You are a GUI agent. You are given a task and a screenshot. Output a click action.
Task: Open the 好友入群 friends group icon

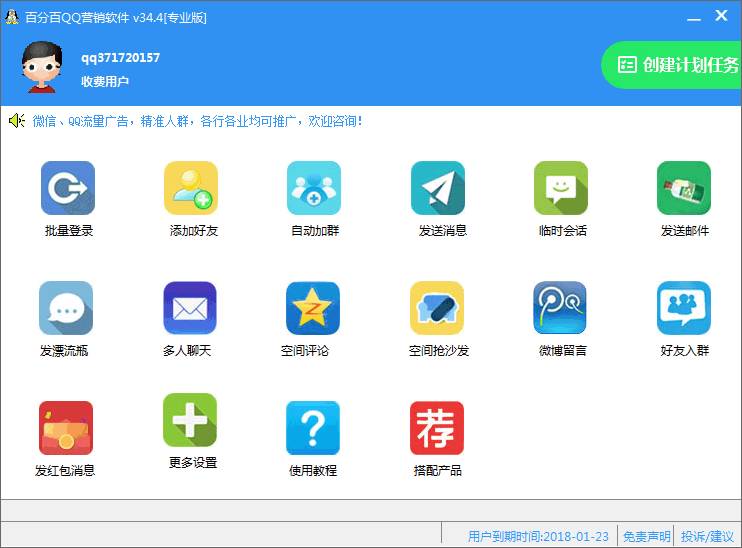(x=684, y=308)
